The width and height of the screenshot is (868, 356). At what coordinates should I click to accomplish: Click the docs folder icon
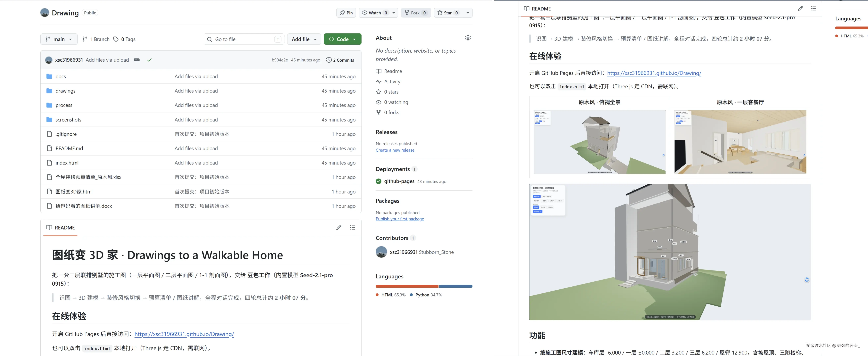point(49,76)
